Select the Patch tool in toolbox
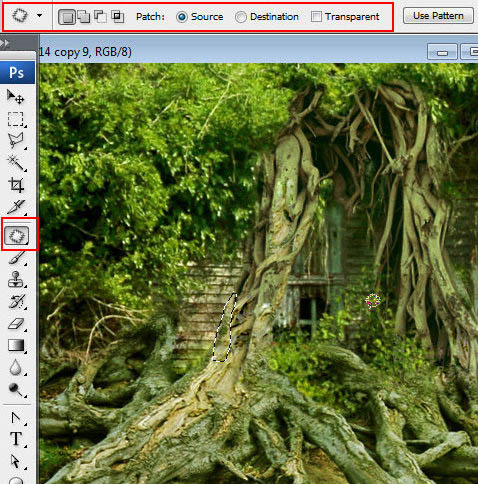478x484 pixels. (16, 236)
